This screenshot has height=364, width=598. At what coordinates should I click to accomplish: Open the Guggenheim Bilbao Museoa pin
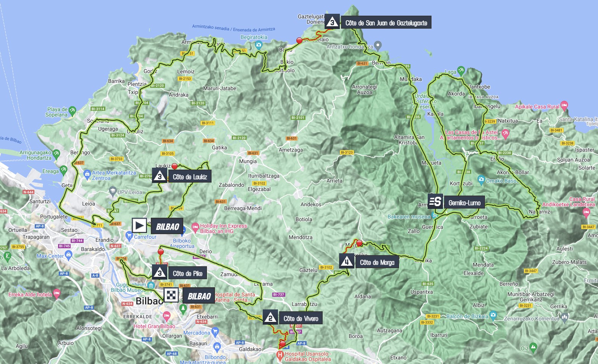pos(151,286)
